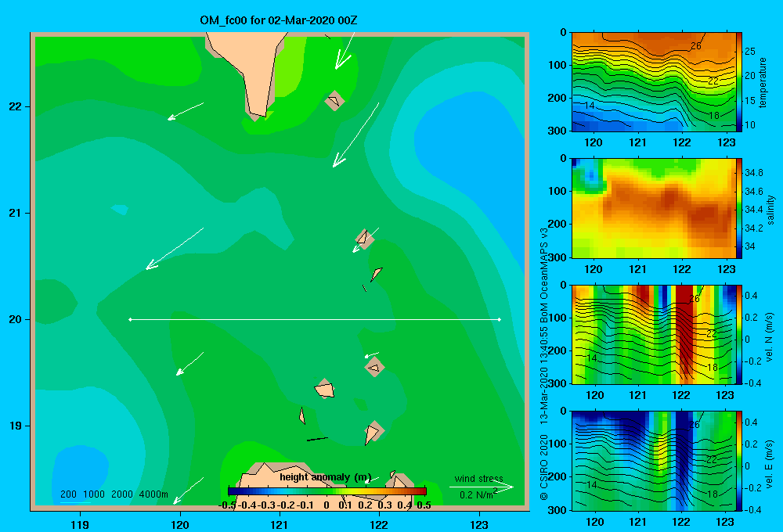The height and width of the screenshot is (532, 783).
Task: Click the main map longitude label 120
Action: pyautogui.click(x=180, y=524)
